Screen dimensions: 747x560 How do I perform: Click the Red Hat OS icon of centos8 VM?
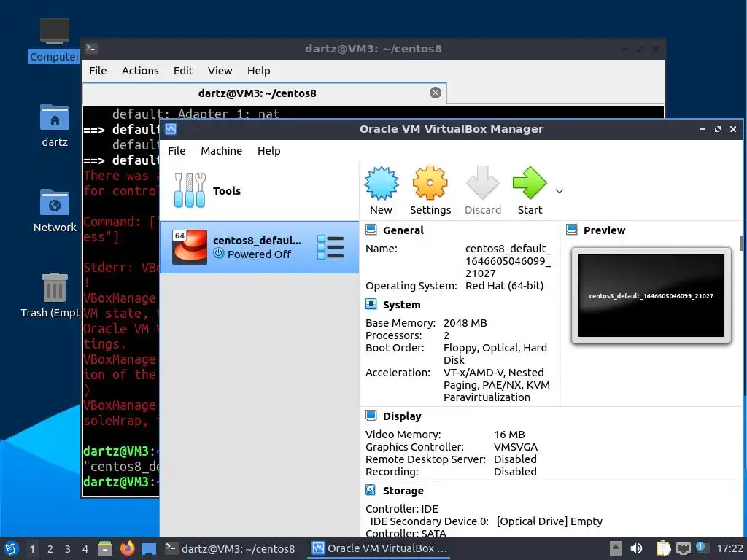[x=190, y=247]
